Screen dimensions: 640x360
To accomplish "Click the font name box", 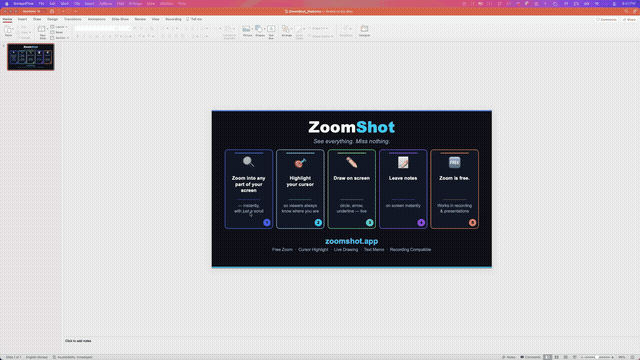I will [96, 28].
